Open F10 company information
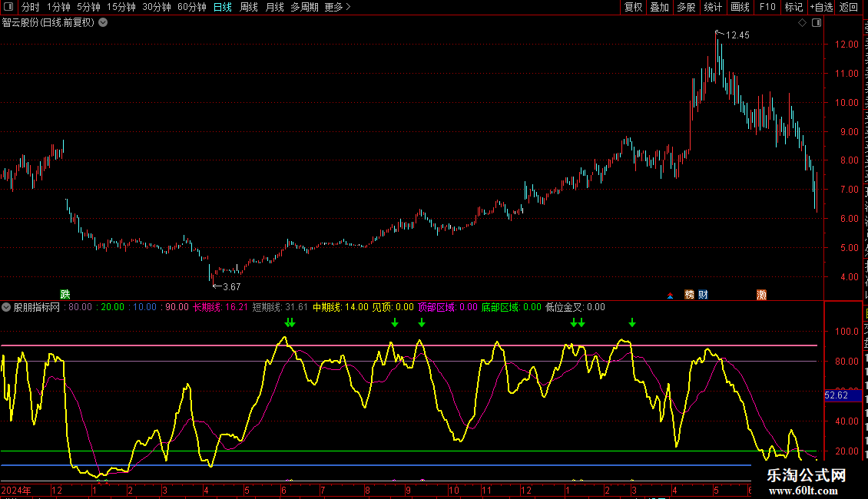This screenshot has height=499, width=868. coord(767,7)
